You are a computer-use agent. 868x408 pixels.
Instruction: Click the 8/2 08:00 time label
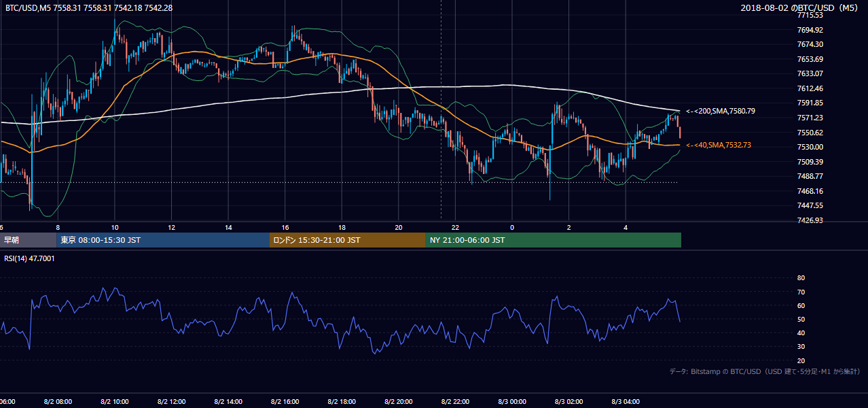pyautogui.click(x=58, y=402)
